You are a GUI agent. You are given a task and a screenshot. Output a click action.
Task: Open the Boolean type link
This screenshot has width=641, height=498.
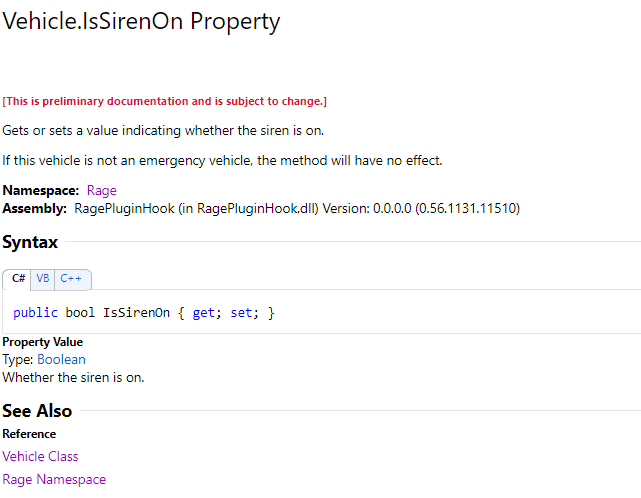(61, 359)
